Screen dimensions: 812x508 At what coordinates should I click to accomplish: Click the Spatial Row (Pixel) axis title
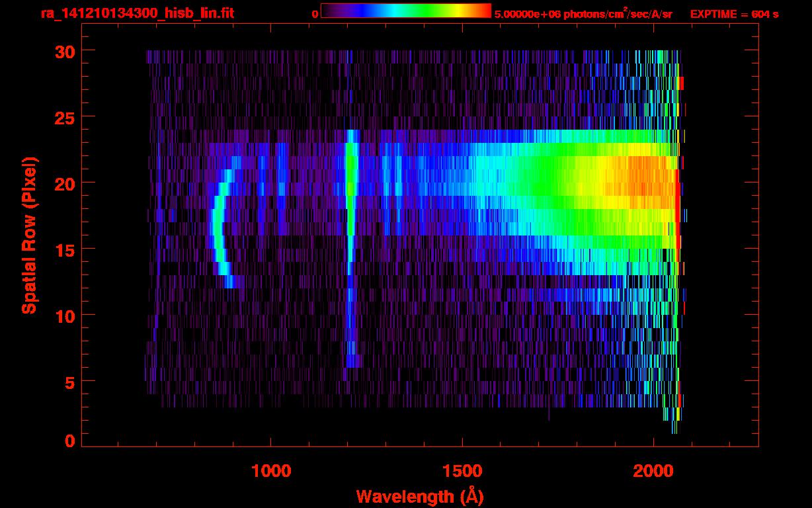pos(30,235)
